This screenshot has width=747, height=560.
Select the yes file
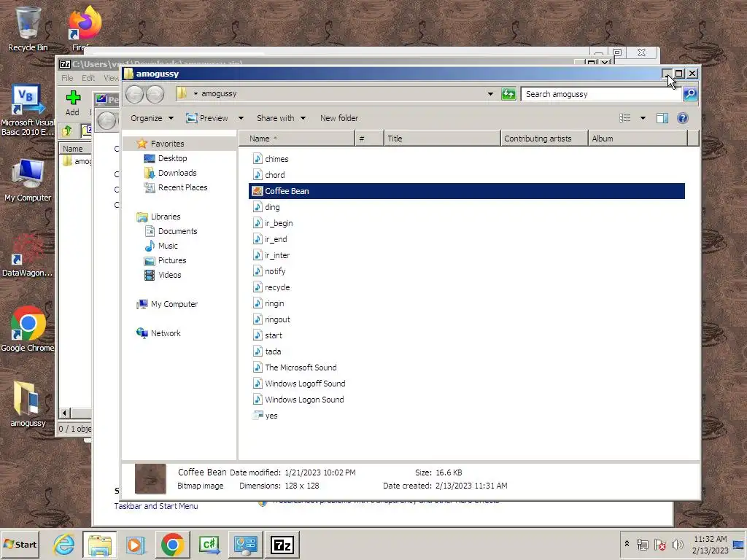click(x=265, y=415)
